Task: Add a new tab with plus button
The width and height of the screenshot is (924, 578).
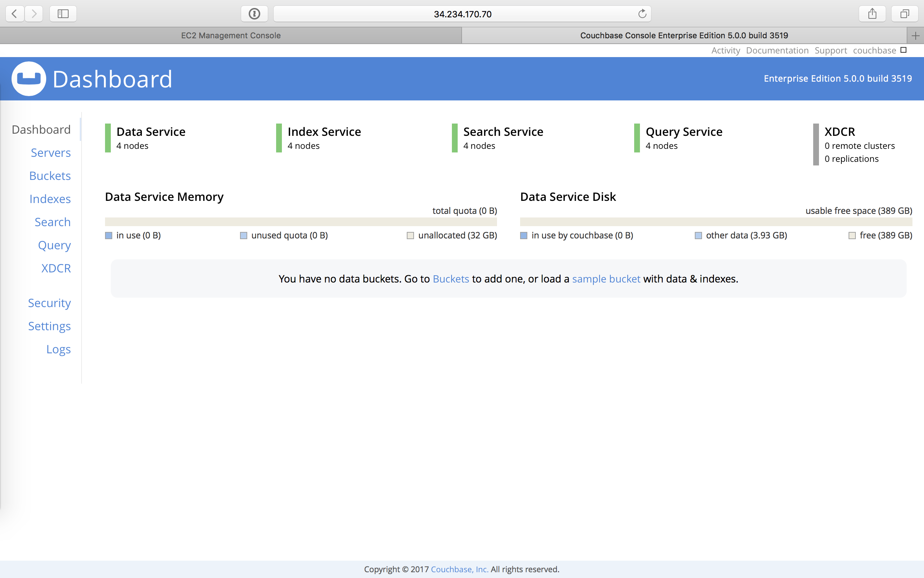Action: click(915, 35)
